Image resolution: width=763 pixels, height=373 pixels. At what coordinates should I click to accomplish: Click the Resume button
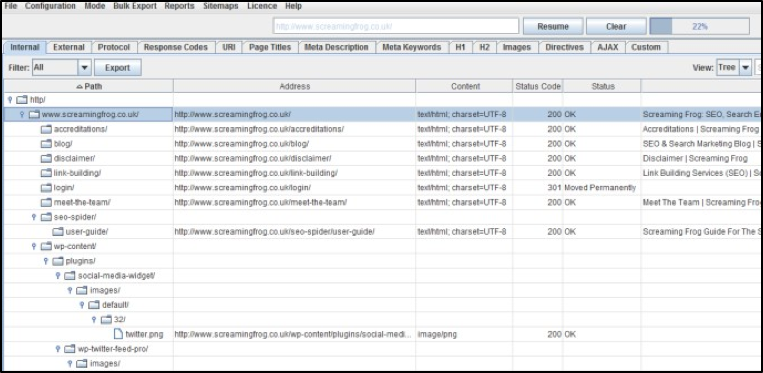553,27
